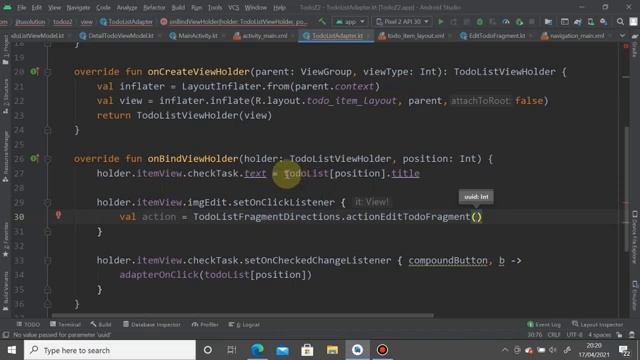Image resolution: width=640 pixels, height=360 pixels.
Task: Start debugging with the bug icon
Action: 480,21
